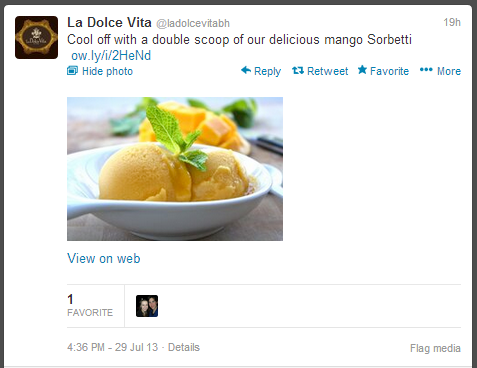
Task: Click the three-dots More icon
Action: (x=426, y=70)
